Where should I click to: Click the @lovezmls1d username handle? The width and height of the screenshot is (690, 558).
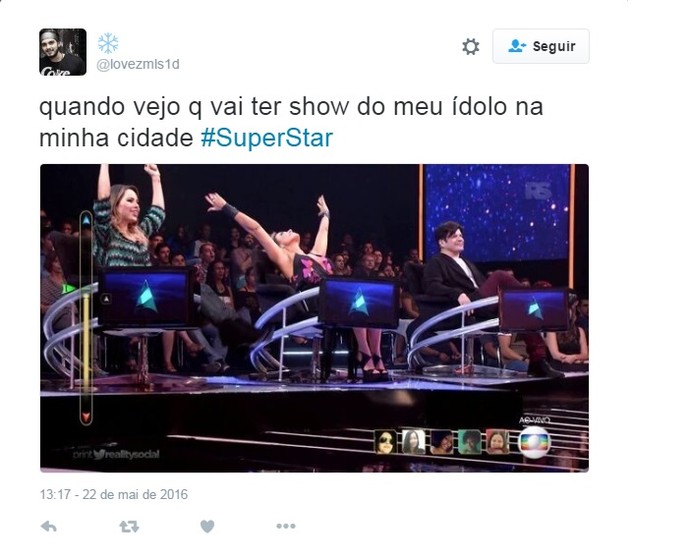(x=138, y=65)
